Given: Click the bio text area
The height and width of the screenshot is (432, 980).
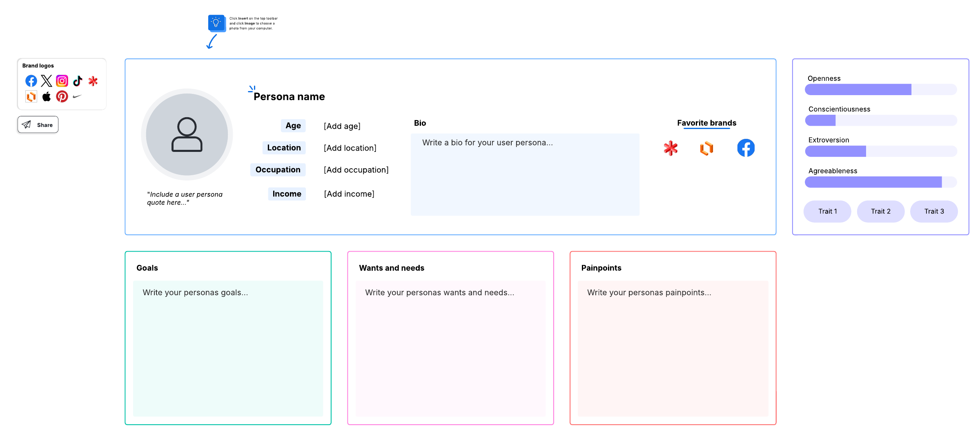Looking at the screenshot, I should click(525, 174).
